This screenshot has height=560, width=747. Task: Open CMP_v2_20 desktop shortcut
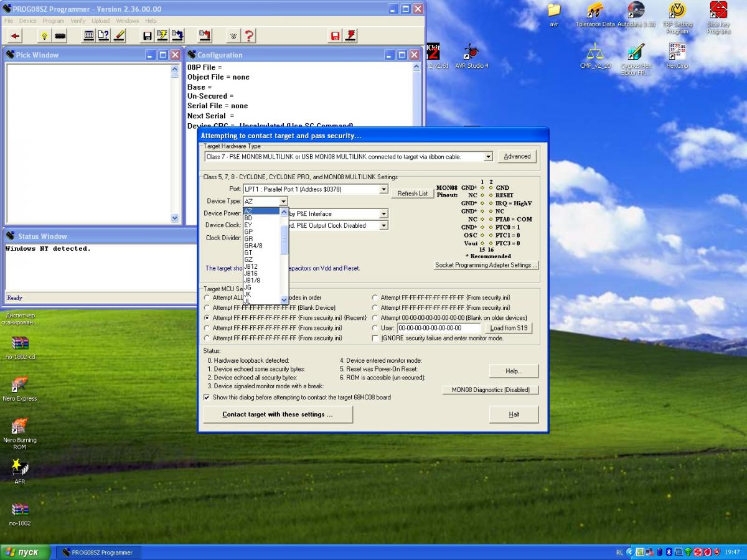pyautogui.click(x=595, y=56)
